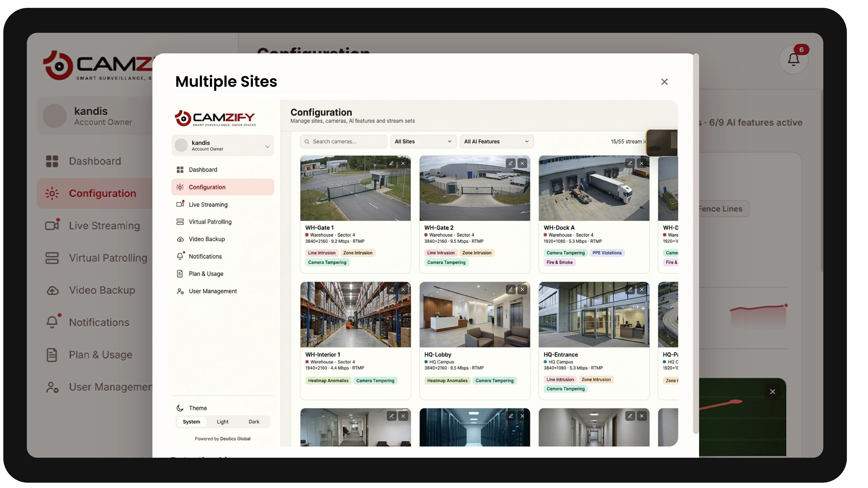Viewport: 868px width, 488px height.
Task: Click the moon Theme icon
Action: [x=180, y=408]
